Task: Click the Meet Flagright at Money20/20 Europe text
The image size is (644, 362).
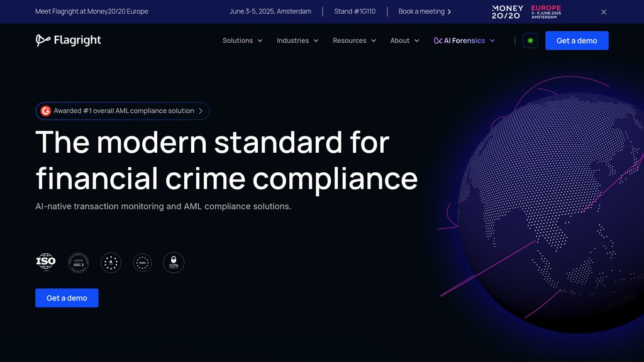Action: click(x=92, y=12)
